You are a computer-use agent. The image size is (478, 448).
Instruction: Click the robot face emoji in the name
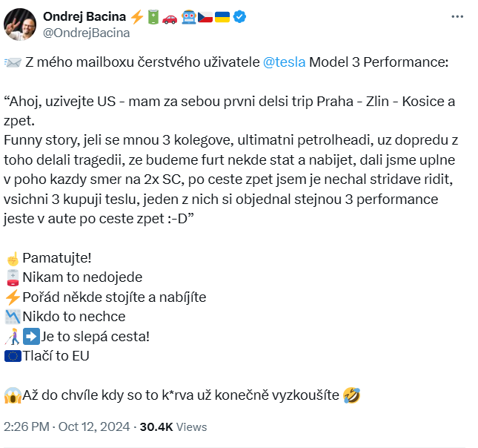(x=188, y=16)
